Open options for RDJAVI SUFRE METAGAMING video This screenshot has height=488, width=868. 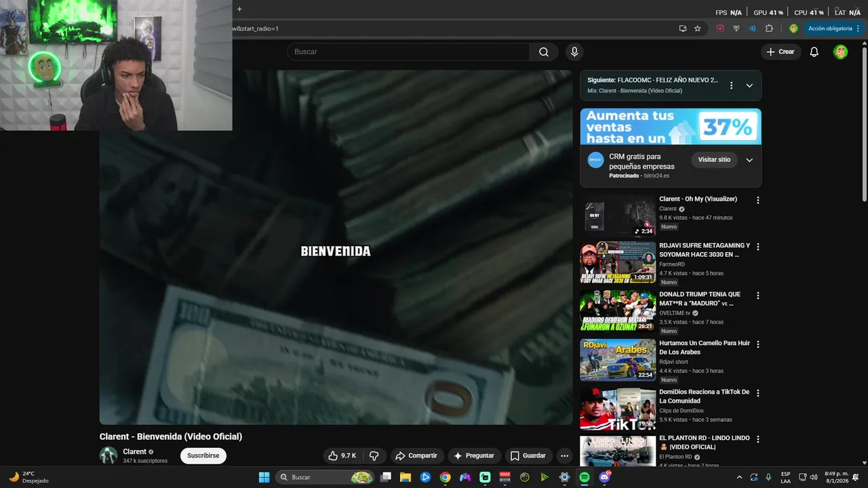click(758, 247)
